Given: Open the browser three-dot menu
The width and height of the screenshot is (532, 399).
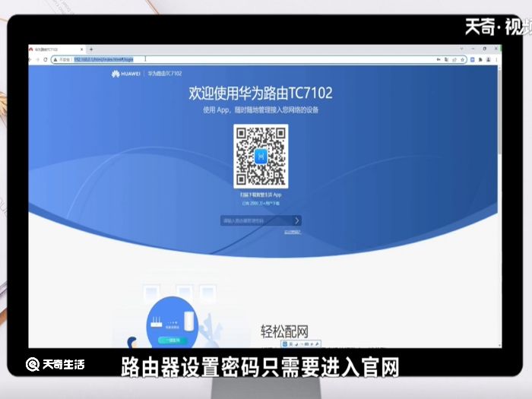Looking at the screenshot, I should pos(496,60).
